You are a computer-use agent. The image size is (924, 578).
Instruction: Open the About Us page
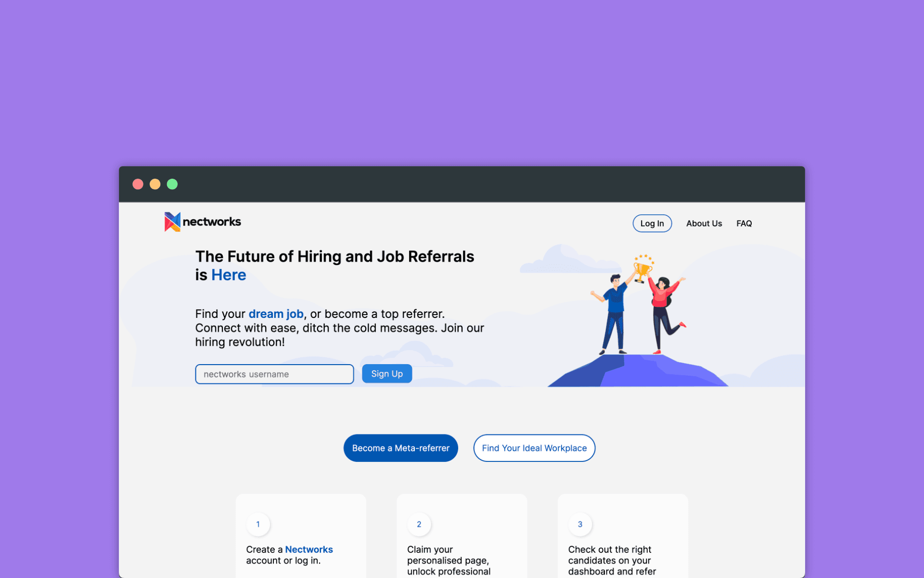704,223
